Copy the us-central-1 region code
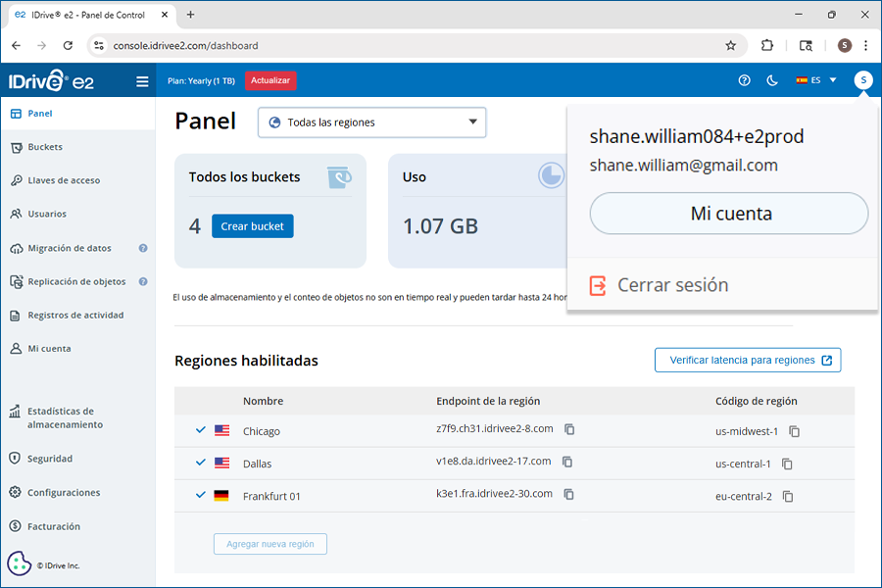Viewport: 882px width, 588px height. pos(787,465)
